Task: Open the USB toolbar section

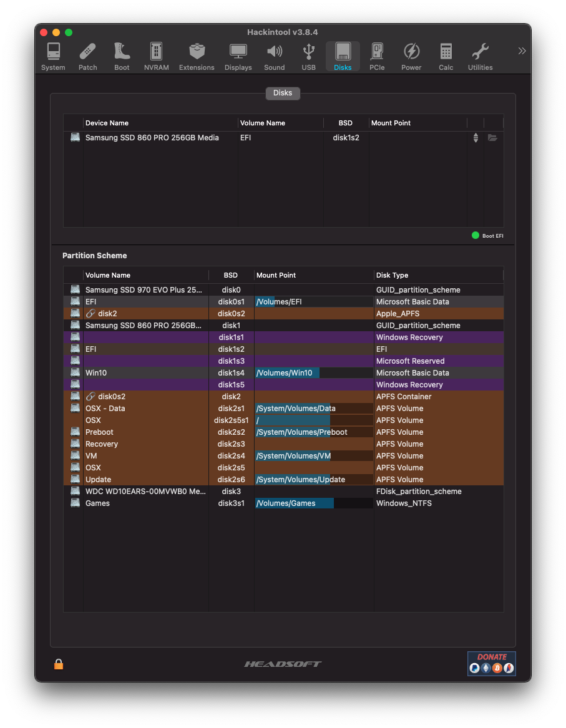Action: coord(308,57)
